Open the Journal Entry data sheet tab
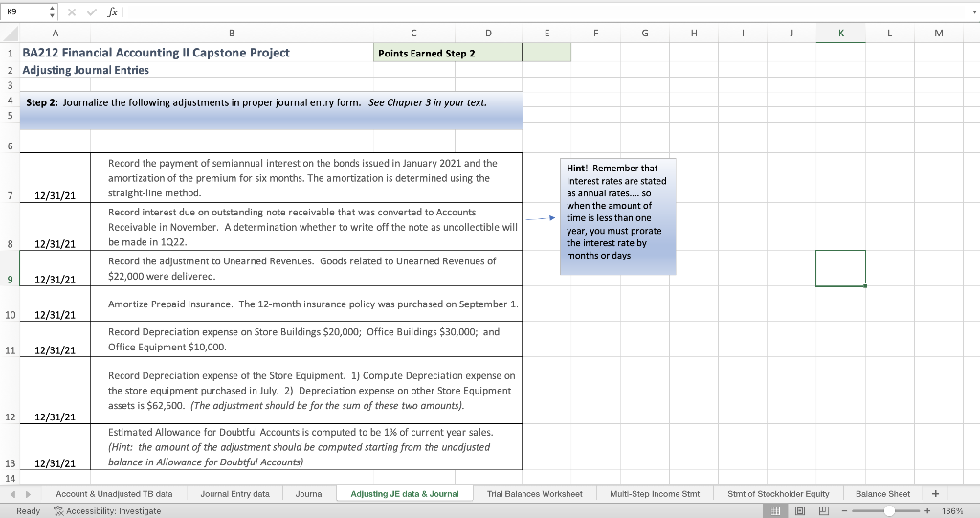Screen dimensions: 980x518 pyautogui.click(x=235, y=494)
